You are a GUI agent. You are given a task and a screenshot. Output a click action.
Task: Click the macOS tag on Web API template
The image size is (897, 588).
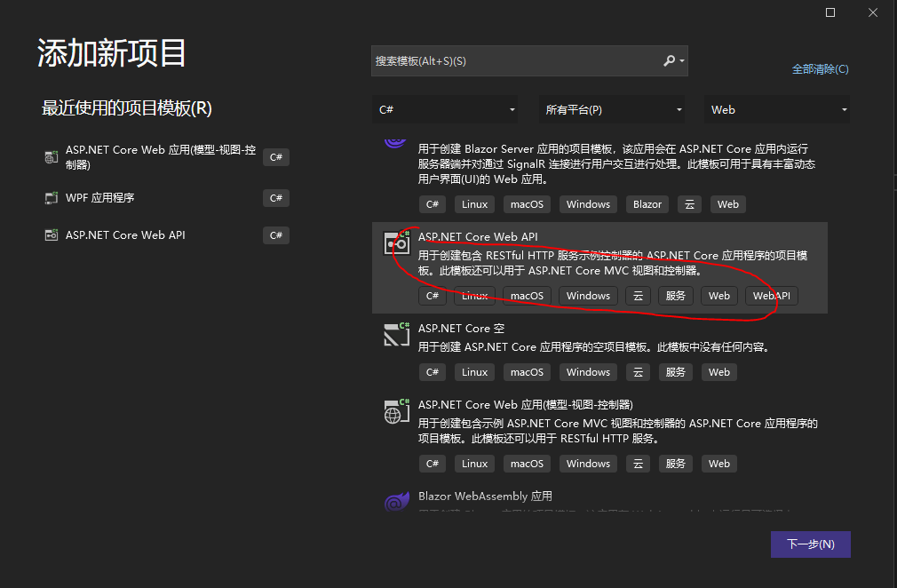[527, 296]
